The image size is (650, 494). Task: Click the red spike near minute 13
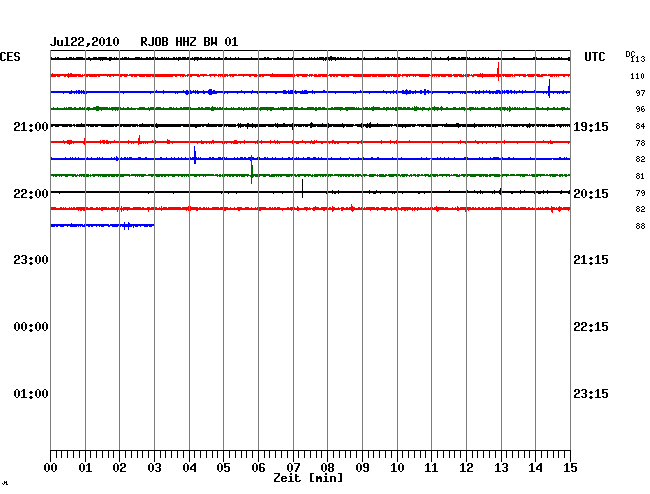click(x=498, y=71)
